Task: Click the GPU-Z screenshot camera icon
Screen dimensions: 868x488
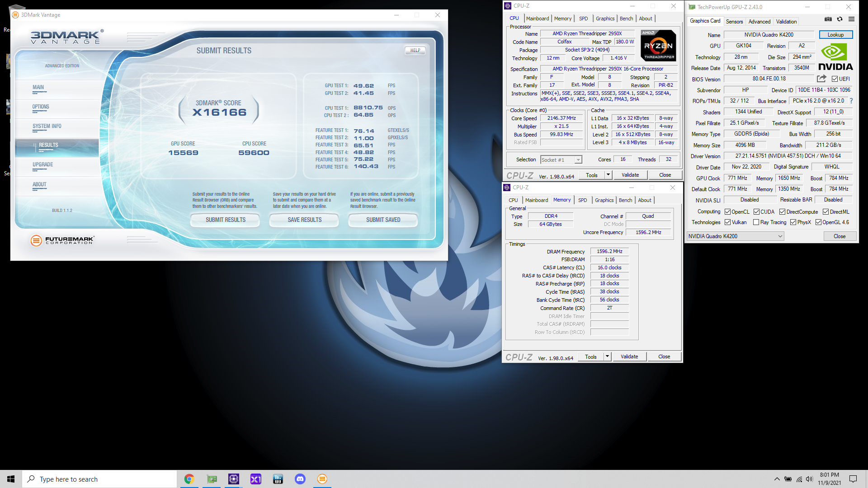Action: (x=828, y=19)
